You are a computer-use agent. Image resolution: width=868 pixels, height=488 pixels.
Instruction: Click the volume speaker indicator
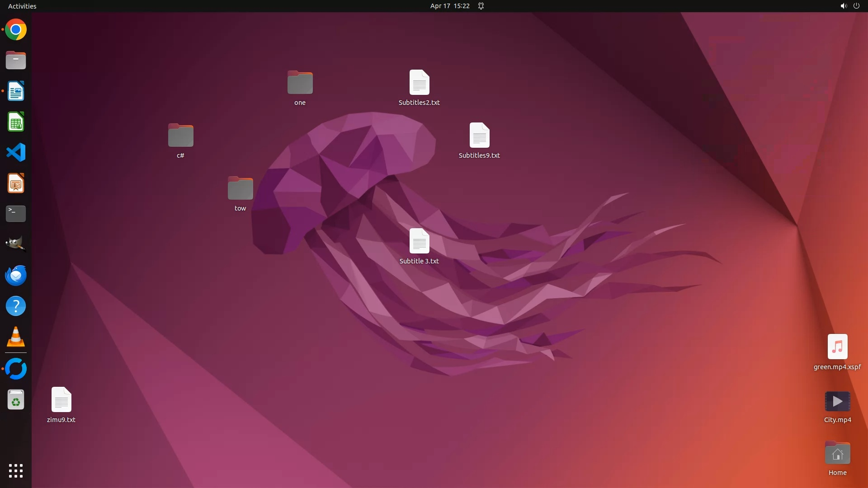843,6
